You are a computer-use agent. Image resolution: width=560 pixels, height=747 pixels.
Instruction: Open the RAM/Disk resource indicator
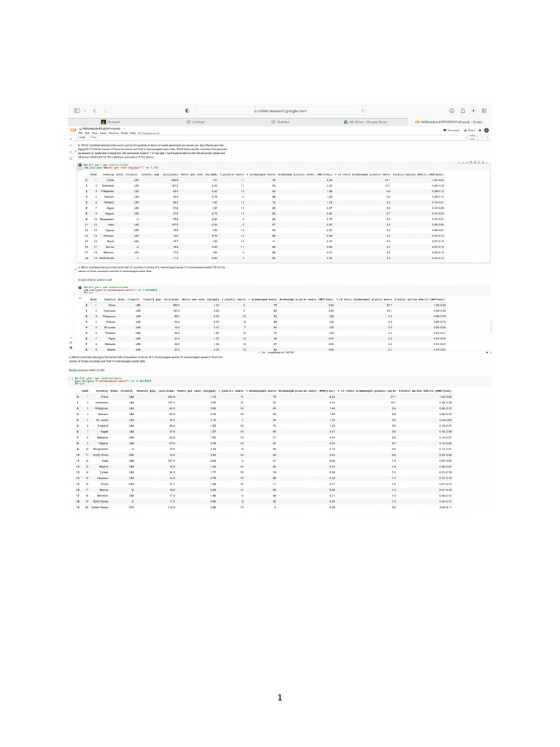click(x=472, y=138)
